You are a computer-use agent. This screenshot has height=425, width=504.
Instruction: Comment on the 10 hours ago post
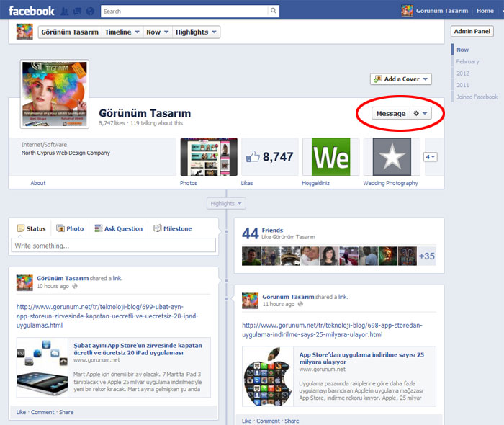42,412
